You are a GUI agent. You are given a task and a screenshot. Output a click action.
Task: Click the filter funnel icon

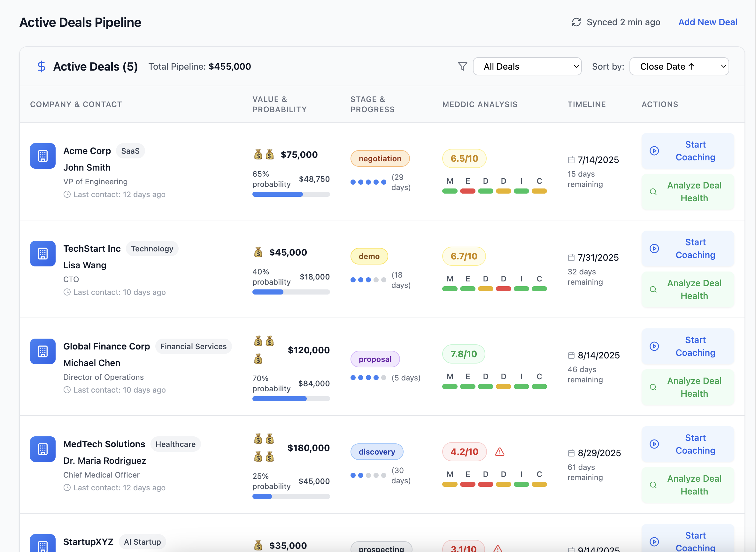pos(462,66)
